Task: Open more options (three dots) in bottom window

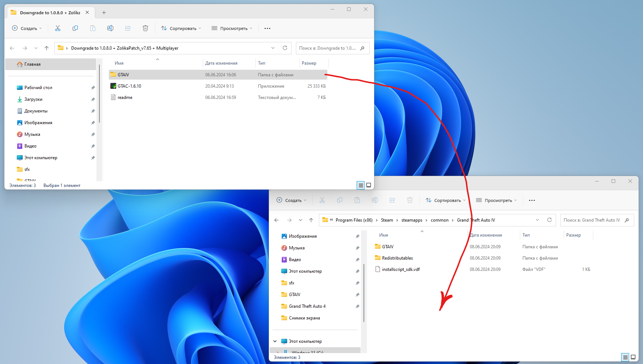Action: click(532, 200)
